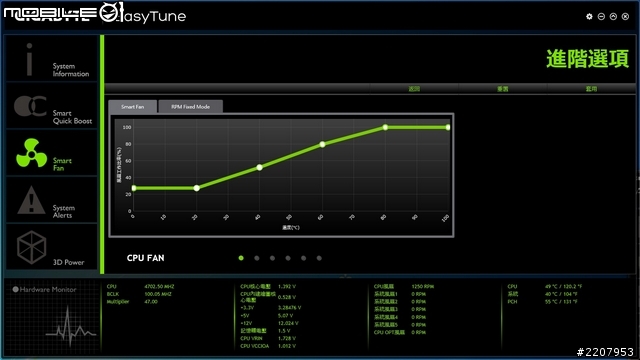The height and width of the screenshot is (360, 640).
Task: Select the third fan pager dot
Action: tap(272, 258)
